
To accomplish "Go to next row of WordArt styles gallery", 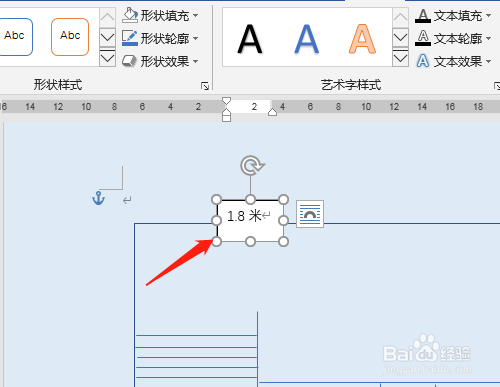I will [400, 37].
